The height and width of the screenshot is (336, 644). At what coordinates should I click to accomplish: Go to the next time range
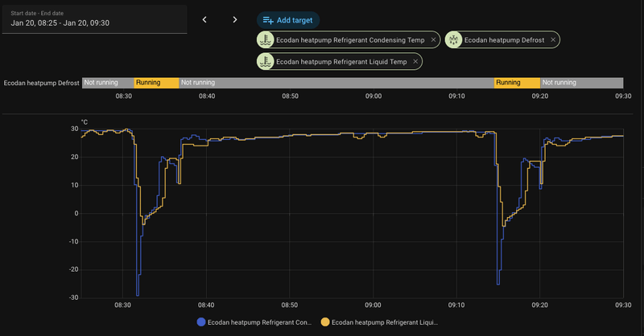click(234, 19)
